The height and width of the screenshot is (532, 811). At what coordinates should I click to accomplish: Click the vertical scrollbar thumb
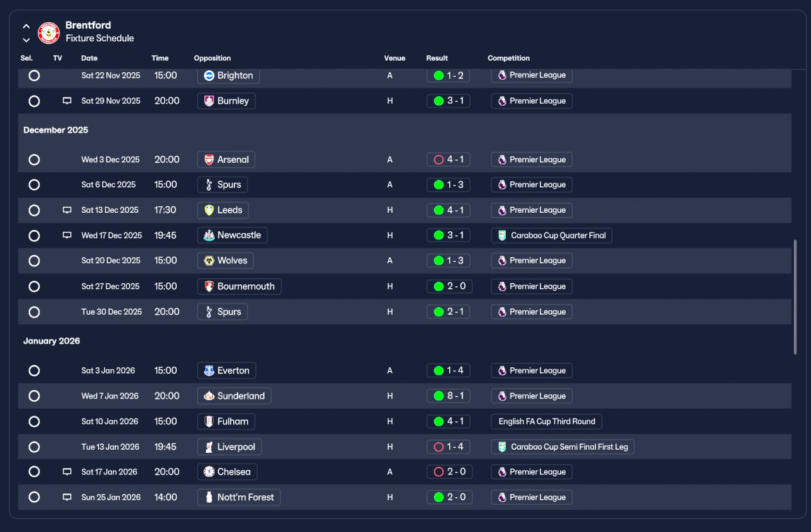(795, 296)
